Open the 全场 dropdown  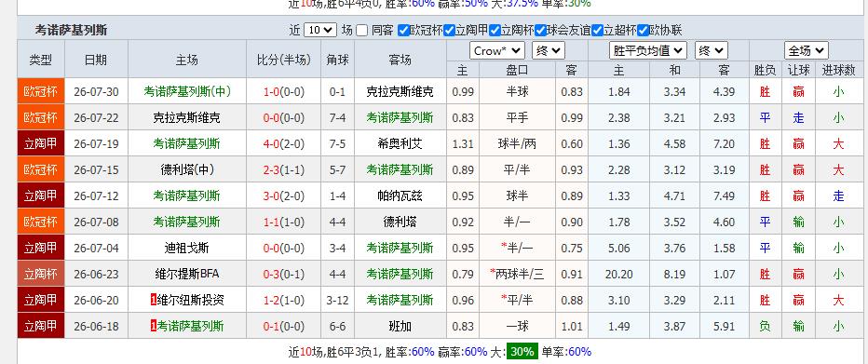tap(806, 51)
